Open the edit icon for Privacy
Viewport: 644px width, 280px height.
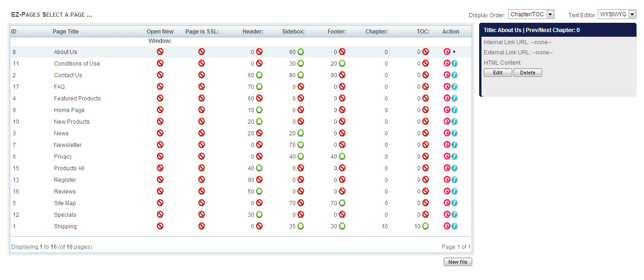pos(447,156)
